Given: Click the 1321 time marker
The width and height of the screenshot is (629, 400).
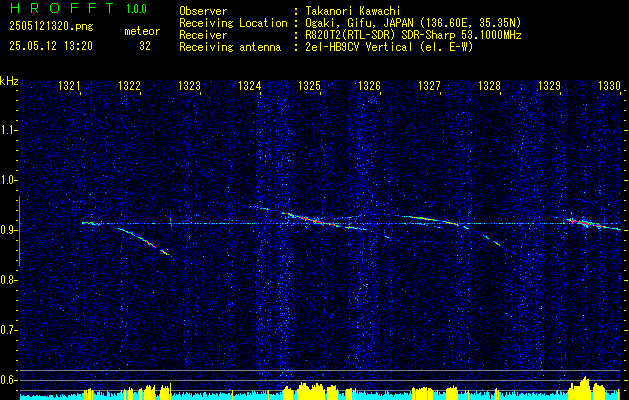Looking at the screenshot, I should (x=69, y=86).
